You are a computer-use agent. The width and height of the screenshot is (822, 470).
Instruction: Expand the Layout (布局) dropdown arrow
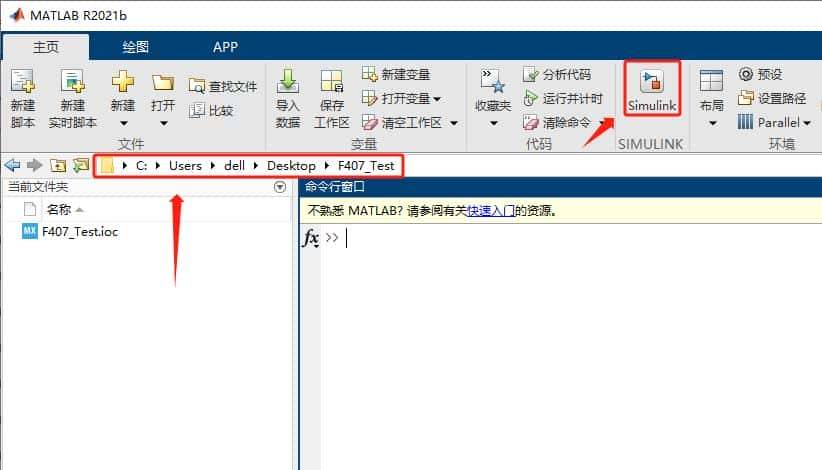pyautogui.click(x=712, y=124)
